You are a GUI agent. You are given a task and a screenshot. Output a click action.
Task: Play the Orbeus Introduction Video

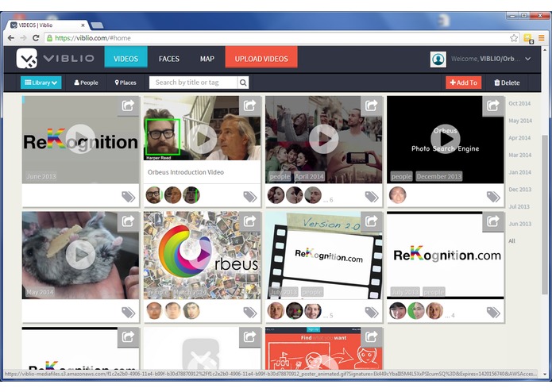202,139
